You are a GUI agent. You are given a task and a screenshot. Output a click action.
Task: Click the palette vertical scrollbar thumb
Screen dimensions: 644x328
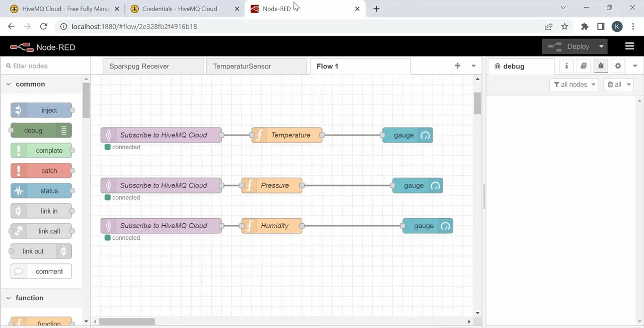(86, 100)
